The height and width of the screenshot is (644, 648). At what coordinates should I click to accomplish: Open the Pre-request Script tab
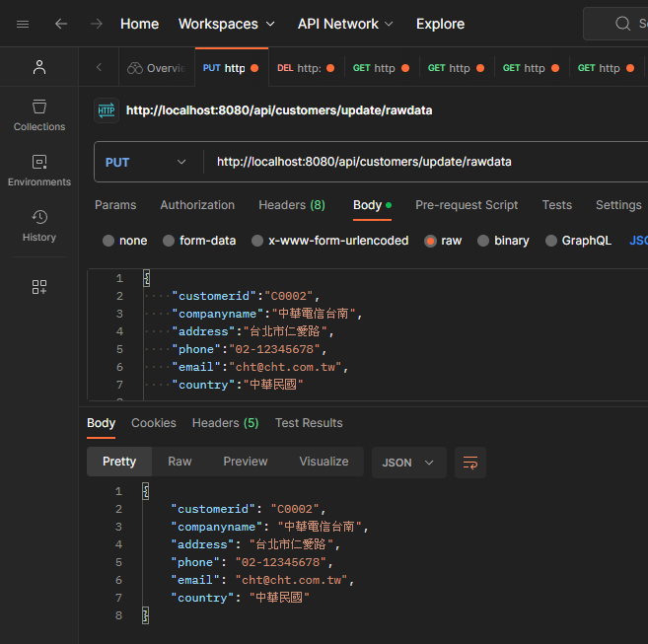coord(467,205)
